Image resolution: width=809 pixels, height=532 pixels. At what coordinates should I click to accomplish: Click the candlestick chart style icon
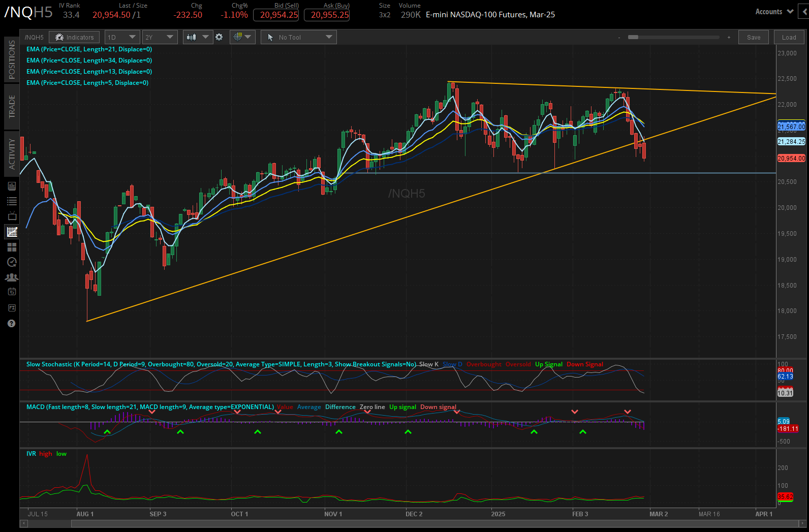pos(191,37)
